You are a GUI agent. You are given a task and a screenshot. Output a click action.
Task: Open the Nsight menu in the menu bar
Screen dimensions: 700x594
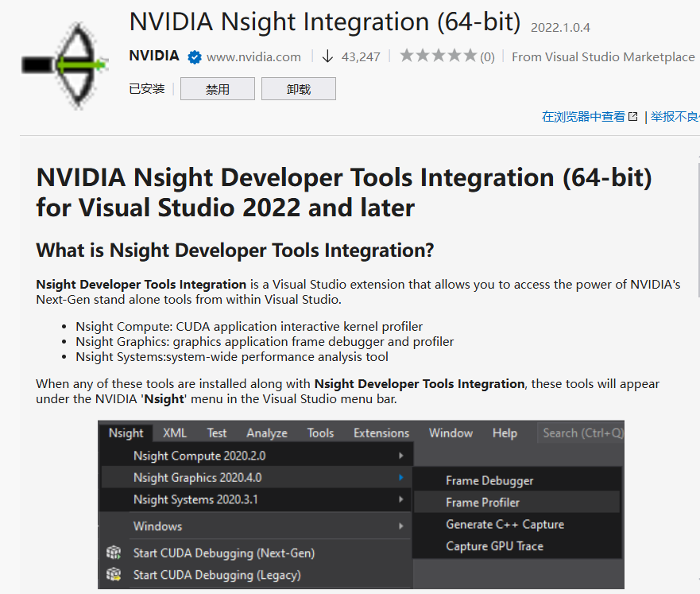click(x=126, y=433)
